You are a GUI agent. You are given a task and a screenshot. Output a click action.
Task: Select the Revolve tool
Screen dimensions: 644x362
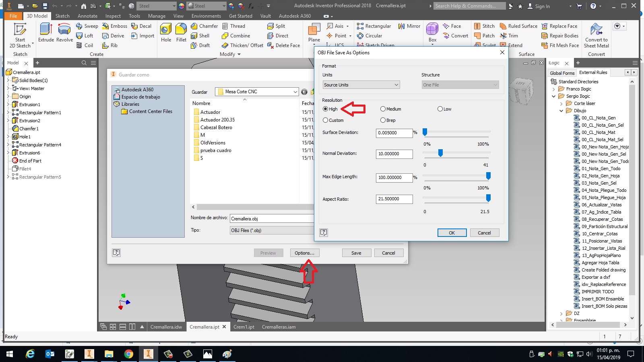tap(64, 32)
